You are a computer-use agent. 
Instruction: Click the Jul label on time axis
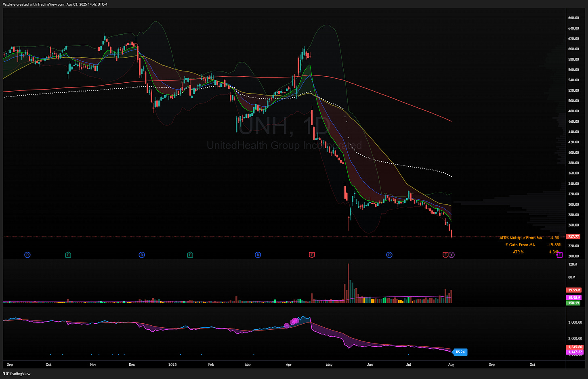pyautogui.click(x=409, y=364)
